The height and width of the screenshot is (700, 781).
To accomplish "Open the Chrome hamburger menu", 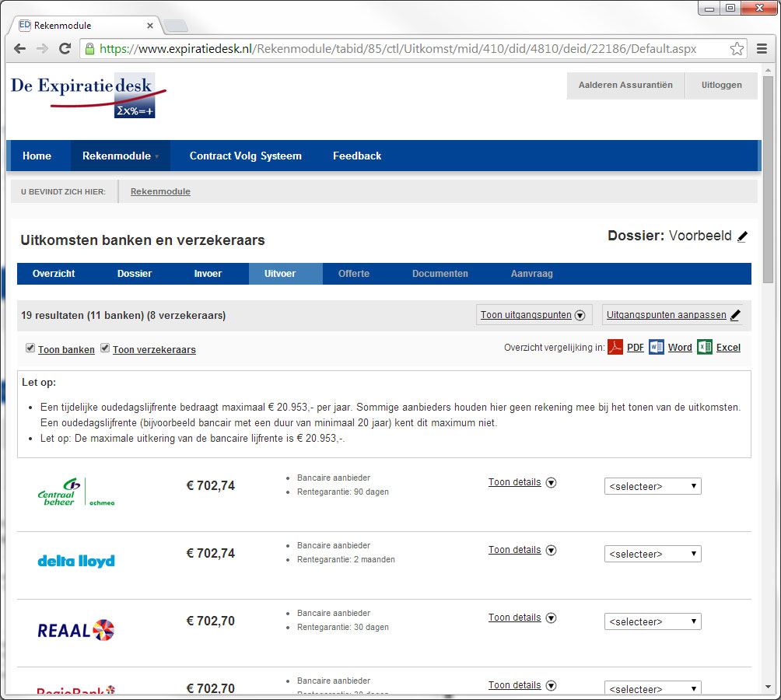I will pos(762,48).
